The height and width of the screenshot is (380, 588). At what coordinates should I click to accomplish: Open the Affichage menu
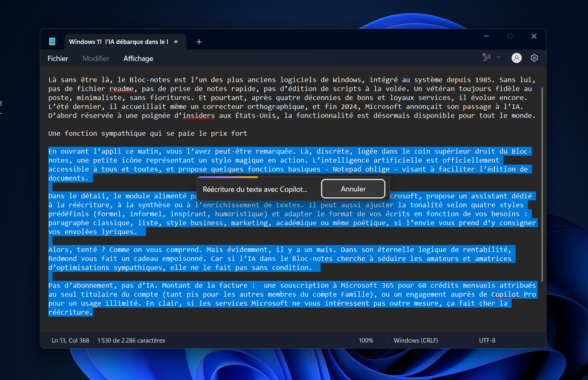click(x=138, y=59)
